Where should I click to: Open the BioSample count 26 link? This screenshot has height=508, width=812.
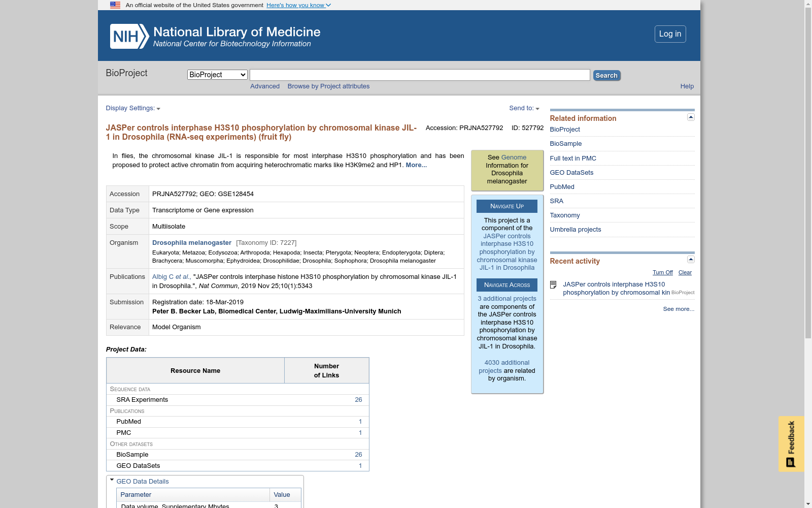358,455
